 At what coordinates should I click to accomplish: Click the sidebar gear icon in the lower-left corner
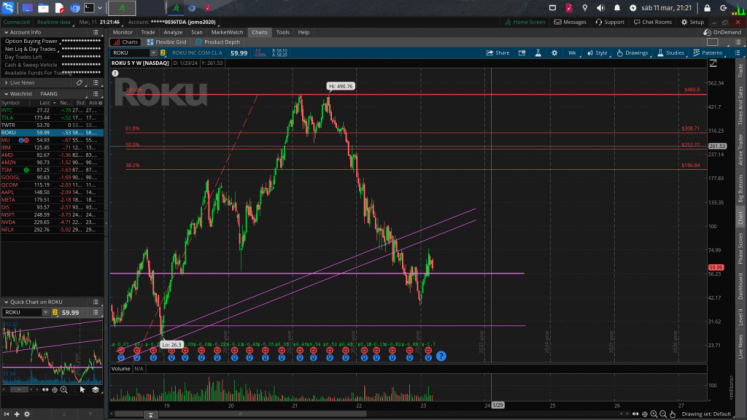27,414
